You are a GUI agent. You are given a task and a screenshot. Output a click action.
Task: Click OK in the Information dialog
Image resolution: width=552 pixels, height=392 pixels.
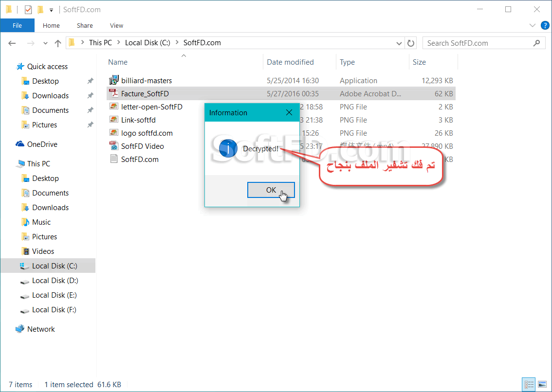click(271, 190)
